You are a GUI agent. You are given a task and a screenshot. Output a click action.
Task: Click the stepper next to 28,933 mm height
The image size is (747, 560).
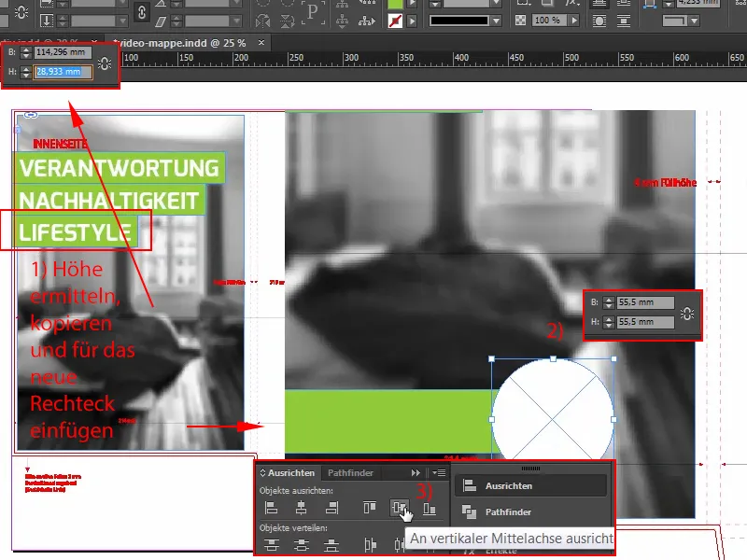[26, 72]
